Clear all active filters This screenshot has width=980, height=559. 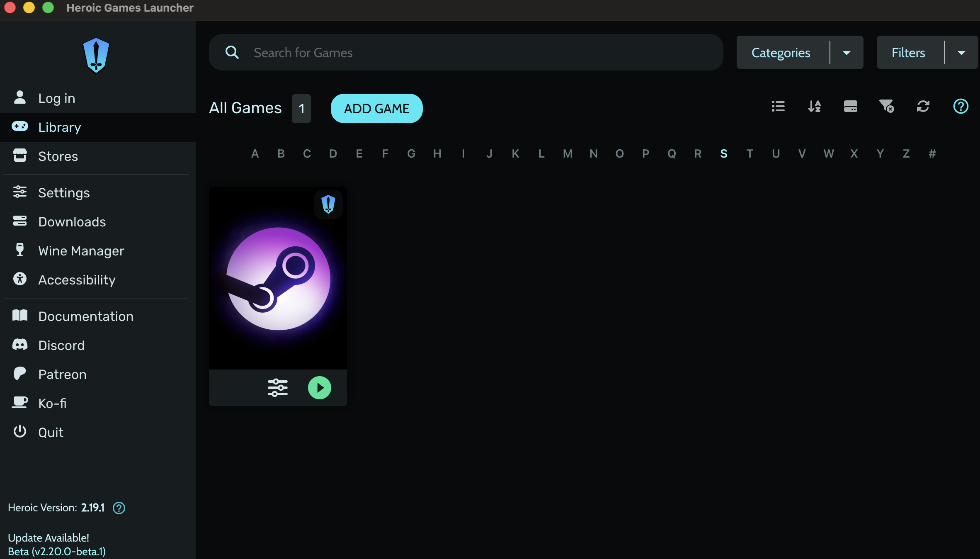pos(887,107)
